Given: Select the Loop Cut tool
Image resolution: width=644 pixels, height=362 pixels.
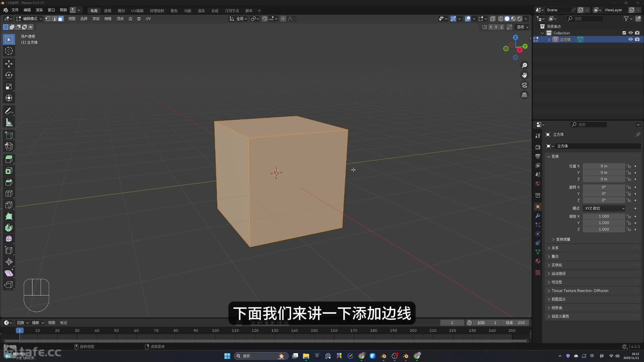Looking at the screenshot, I should [9, 194].
